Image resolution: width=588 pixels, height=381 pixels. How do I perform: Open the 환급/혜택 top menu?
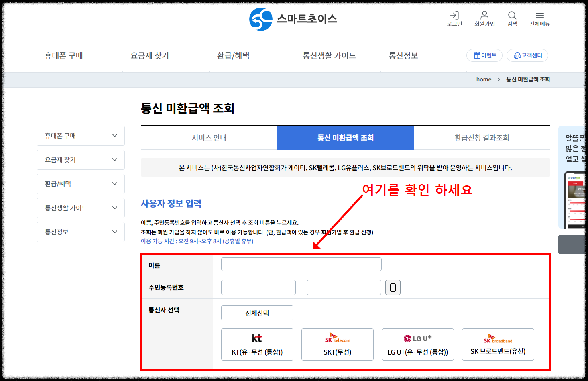233,56
